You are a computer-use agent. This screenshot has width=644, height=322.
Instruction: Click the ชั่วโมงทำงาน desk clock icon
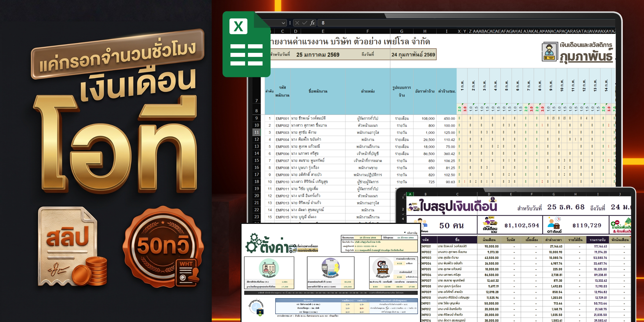tap(383, 268)
